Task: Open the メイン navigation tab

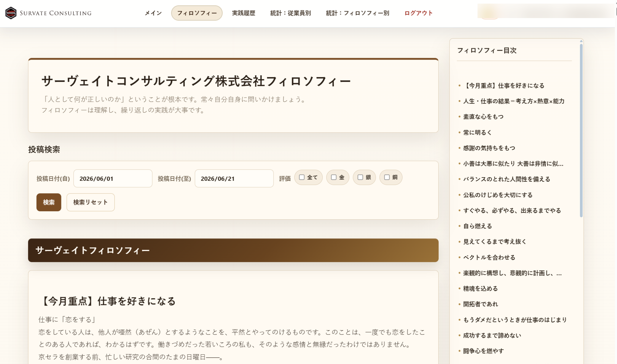Action: [x=153, y=13]
